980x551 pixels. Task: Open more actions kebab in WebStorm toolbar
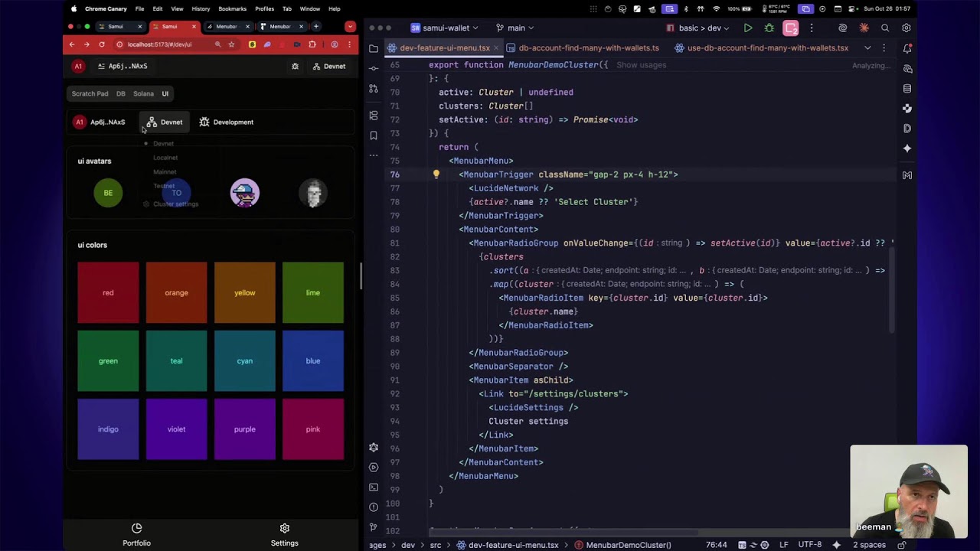coord(812,28)
